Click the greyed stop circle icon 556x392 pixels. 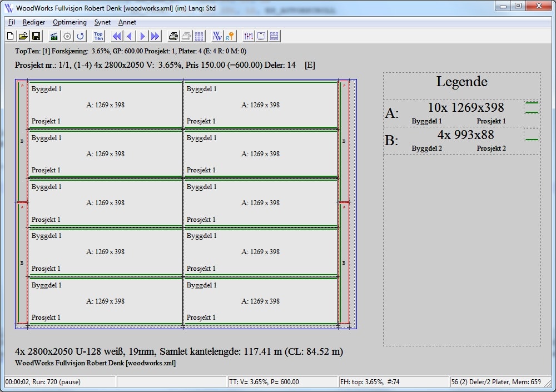67,36
